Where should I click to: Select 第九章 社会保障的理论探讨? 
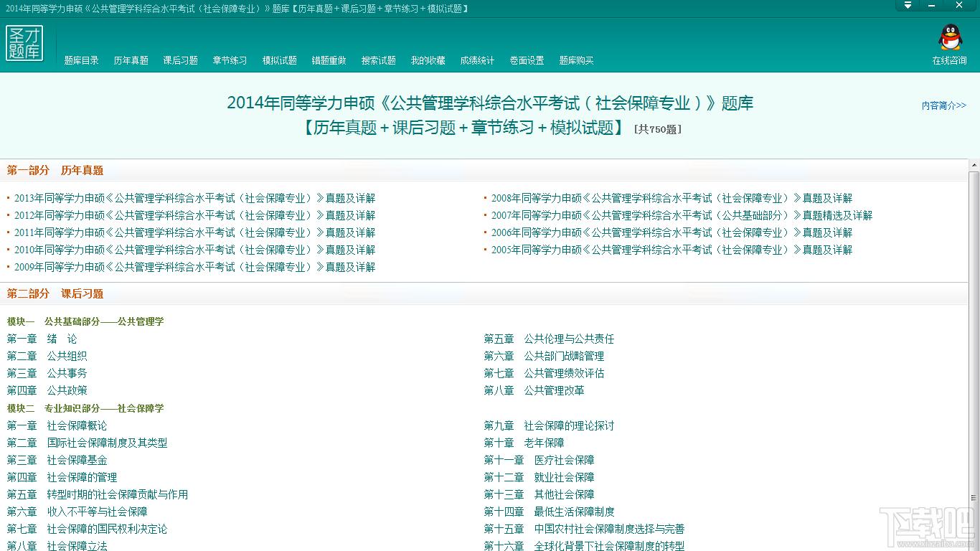click(550, 426)
